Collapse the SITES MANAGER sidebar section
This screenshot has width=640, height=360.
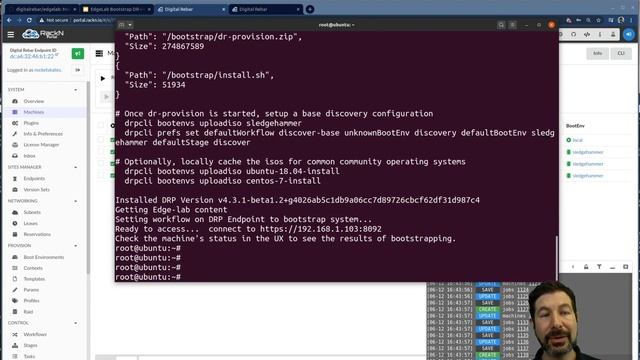click(x=76, y=167)
